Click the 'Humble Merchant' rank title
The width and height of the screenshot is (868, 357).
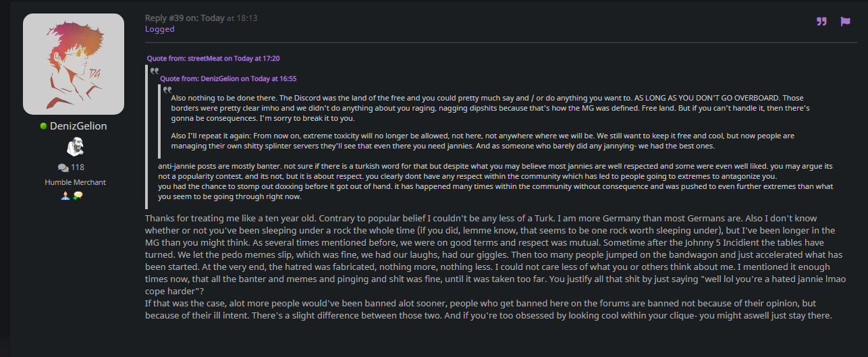pyautogui.click(x=74, y=182)
